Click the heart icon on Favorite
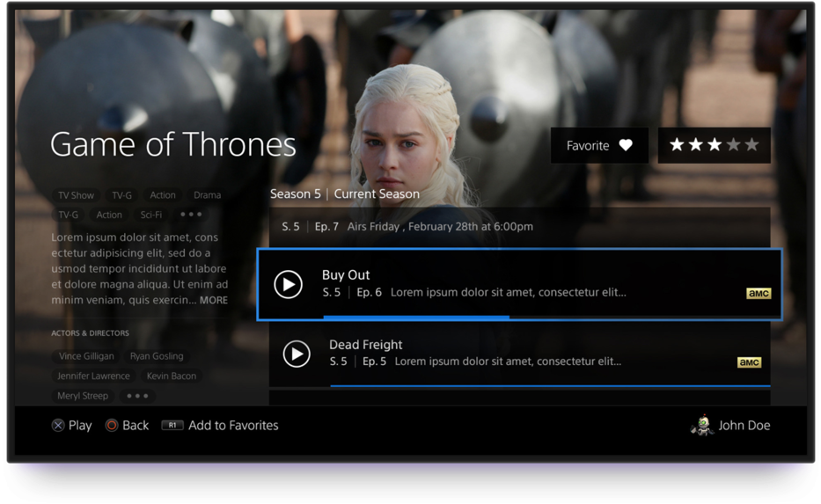This screenshot has height=504, width=821. tap(626, 145)
